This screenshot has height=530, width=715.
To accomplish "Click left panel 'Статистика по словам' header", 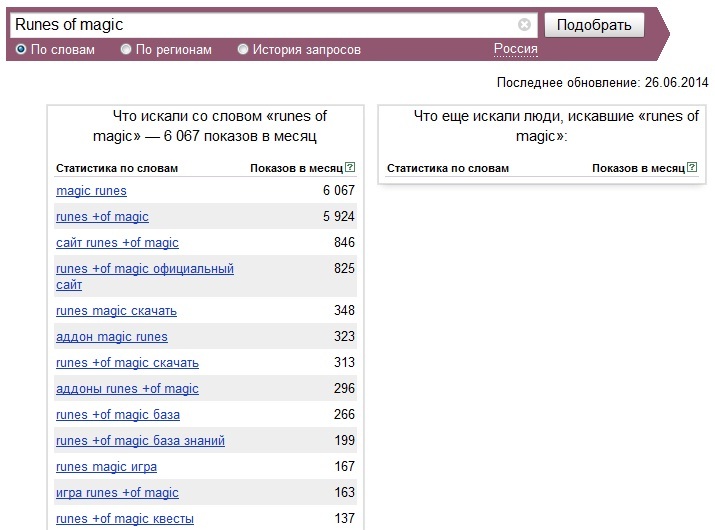I will [117, 168].
